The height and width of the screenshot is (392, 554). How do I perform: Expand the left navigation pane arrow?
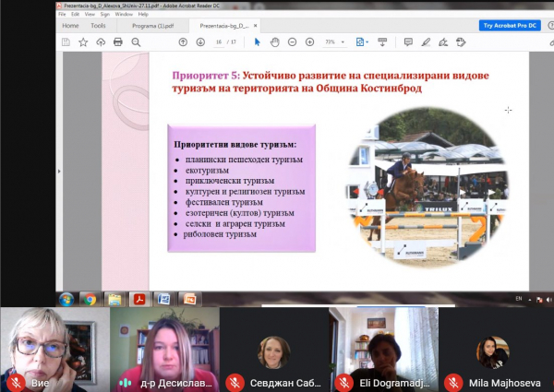(60, 171)
